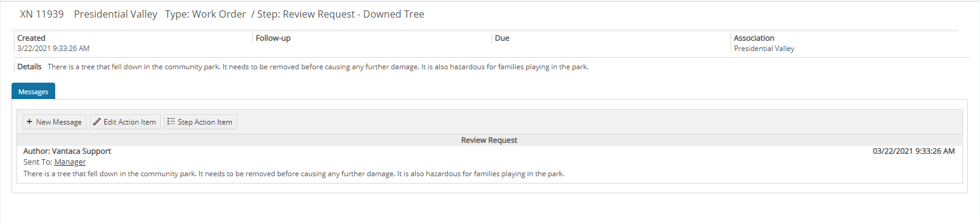Click the Type: Work Order label
Screen dimensions: 980x223
click(205, 14)
